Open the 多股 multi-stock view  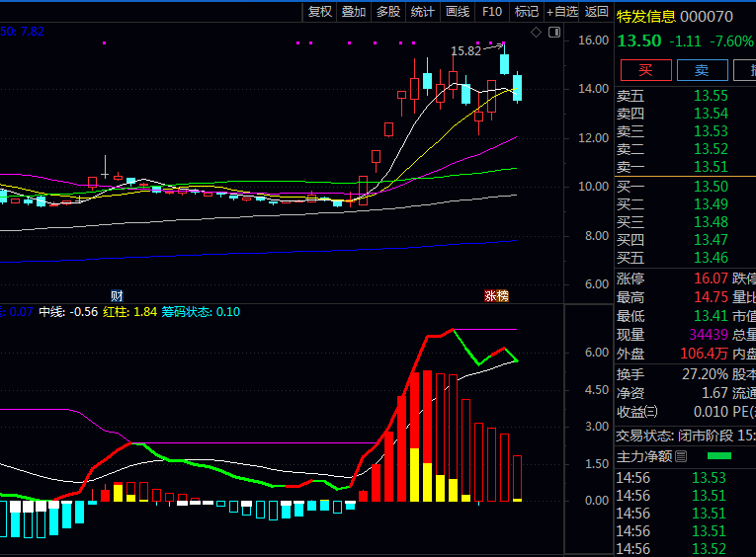(388, 12)
